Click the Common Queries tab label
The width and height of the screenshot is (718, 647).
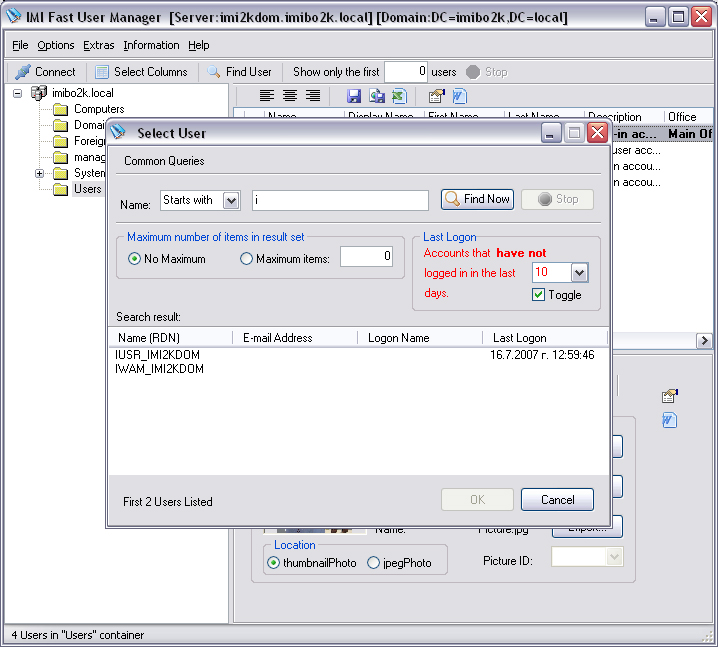164,161
